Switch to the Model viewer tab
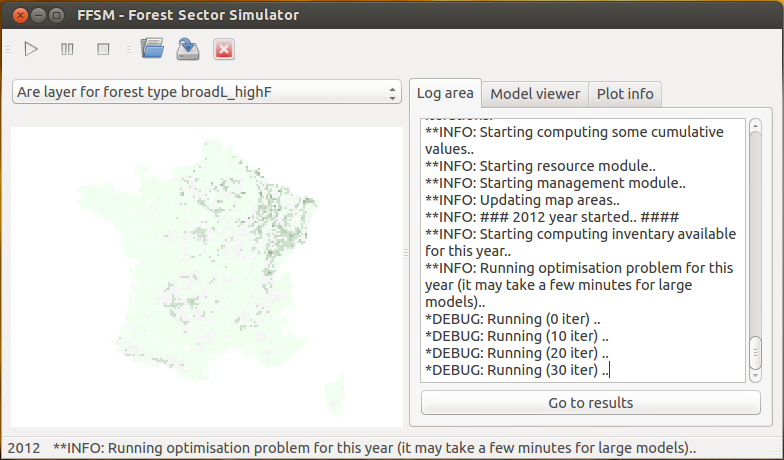The image size is (784, 460). (535, 94)
